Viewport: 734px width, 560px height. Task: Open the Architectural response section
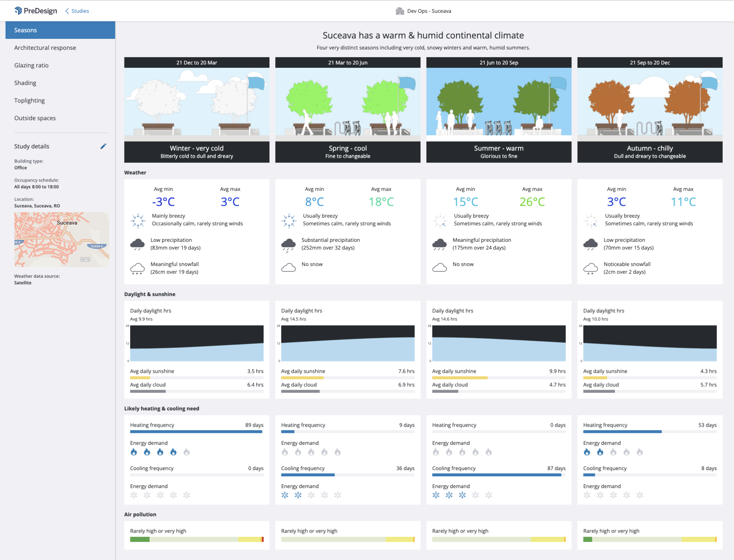pos(45,48)
